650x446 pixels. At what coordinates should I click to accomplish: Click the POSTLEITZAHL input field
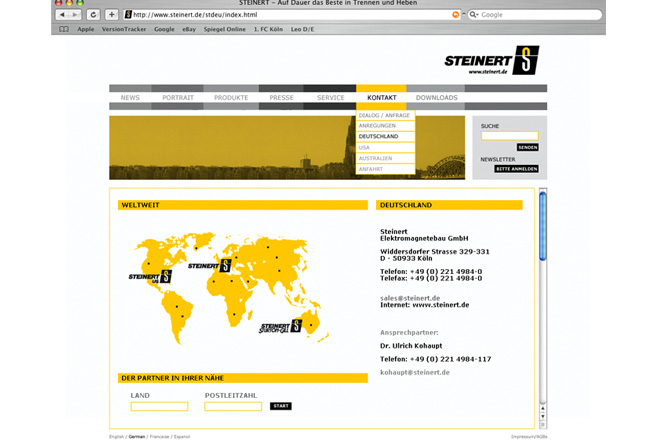[x=233, y=406]
